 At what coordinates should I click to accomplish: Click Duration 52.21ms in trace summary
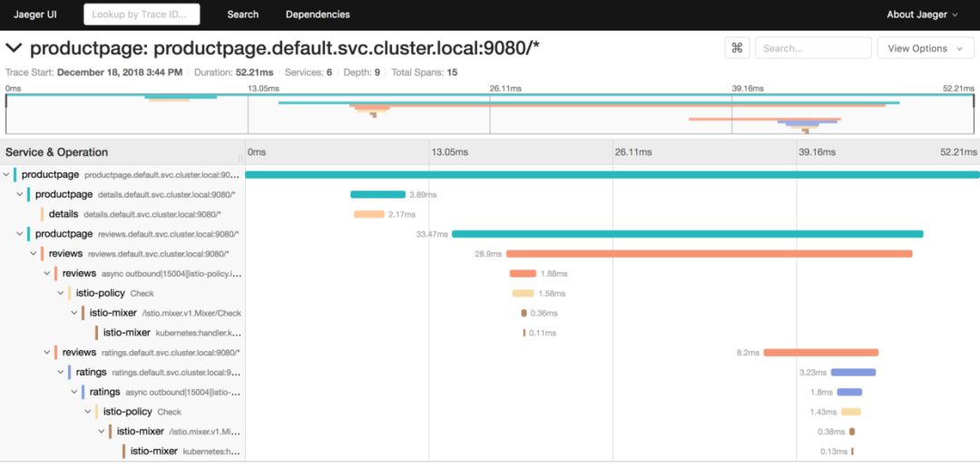click(x=232, y=73)
